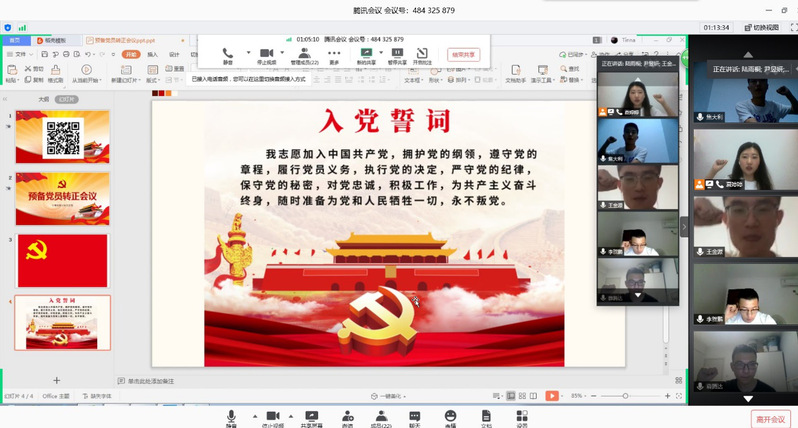Image resolution: width=798 pixels, height=428 pixels.
Task: Open the emoji reactions icon in bottom toolbar
Action: tap(450, 418)
